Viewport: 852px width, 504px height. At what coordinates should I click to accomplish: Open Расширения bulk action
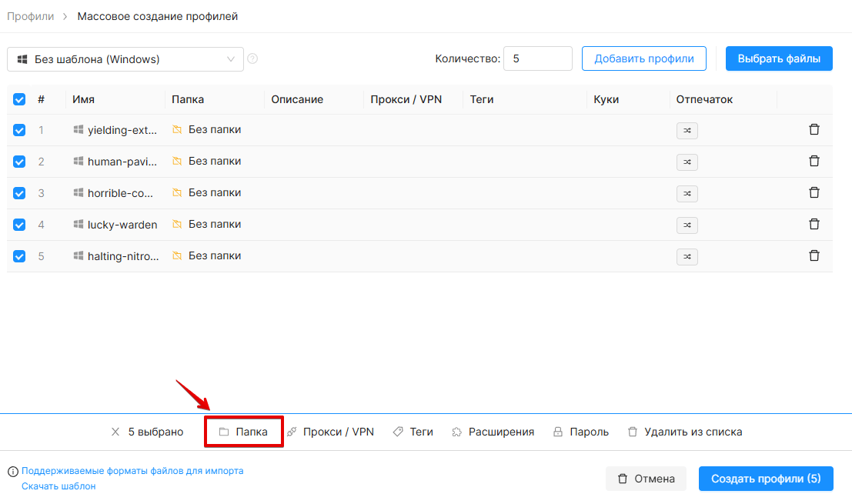click(x=493, y=432)
